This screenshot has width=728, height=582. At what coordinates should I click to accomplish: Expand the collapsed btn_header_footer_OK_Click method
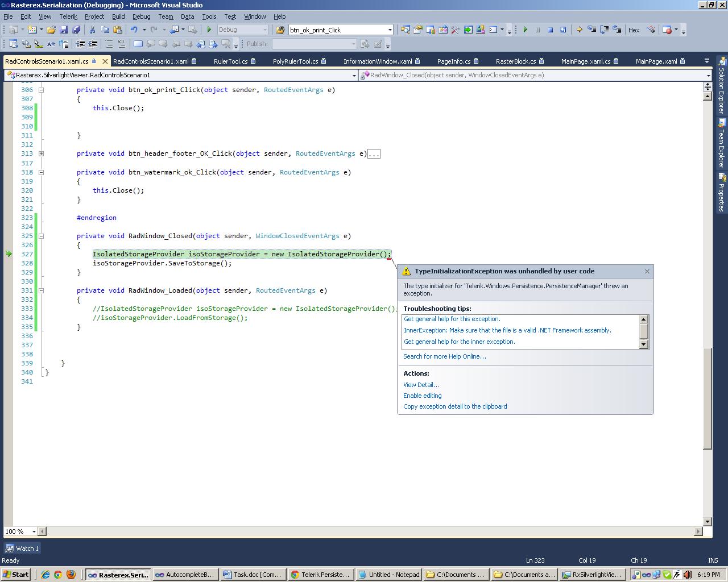41,153
